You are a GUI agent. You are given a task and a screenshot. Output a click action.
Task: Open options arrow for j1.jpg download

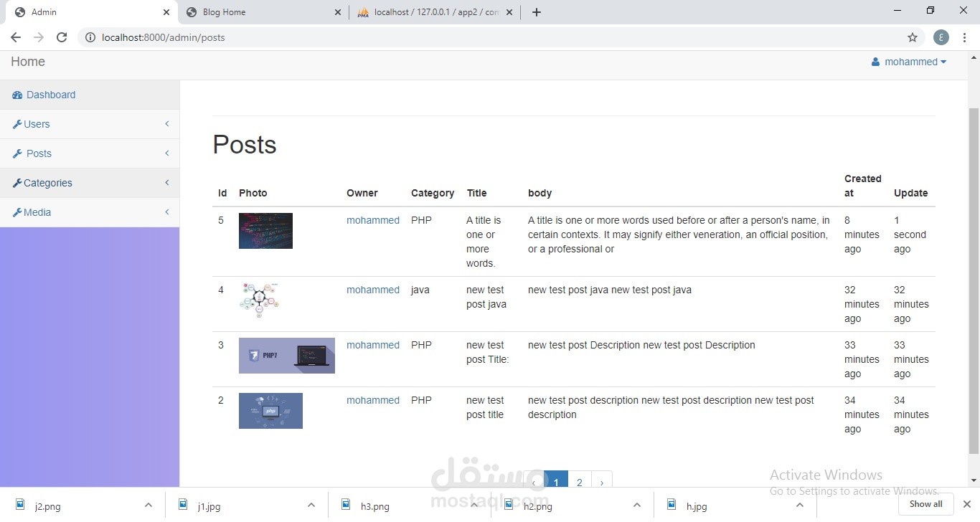311,506
